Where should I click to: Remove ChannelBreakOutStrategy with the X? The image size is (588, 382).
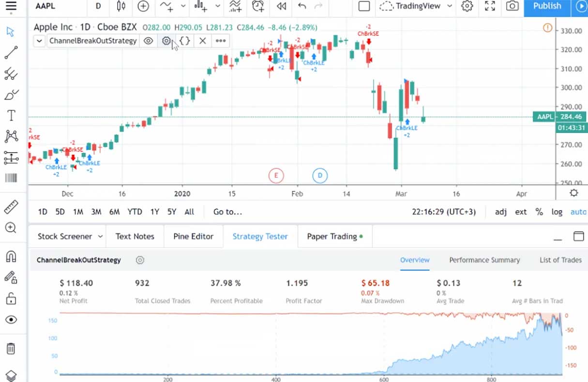pos(202,41)
